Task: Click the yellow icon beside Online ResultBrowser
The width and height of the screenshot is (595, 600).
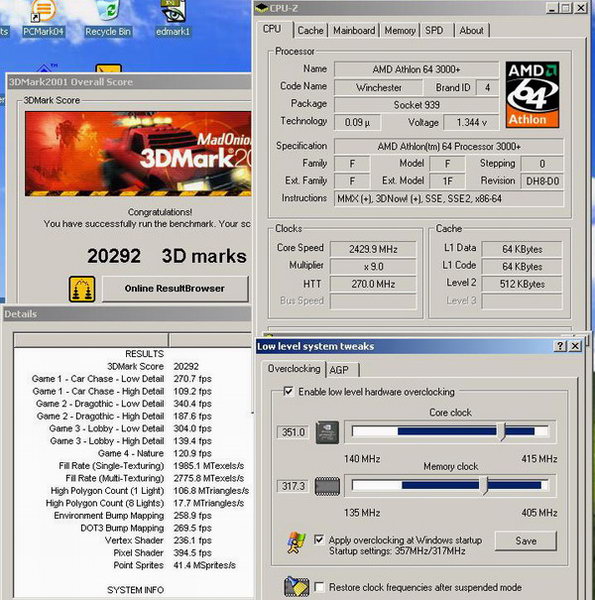Action: tap(82, 289)
